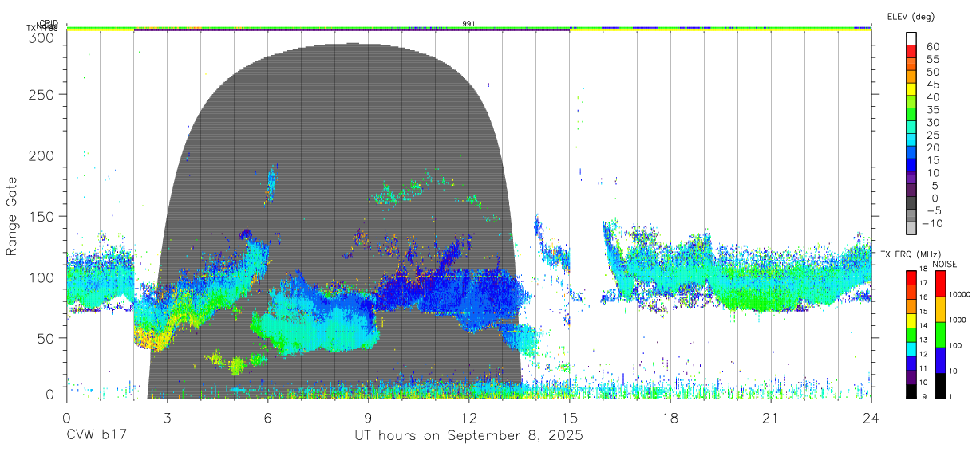The image size is (980, 452).
Task: Click the orange segment of the NOISE color bar
Action: (939, 309)
